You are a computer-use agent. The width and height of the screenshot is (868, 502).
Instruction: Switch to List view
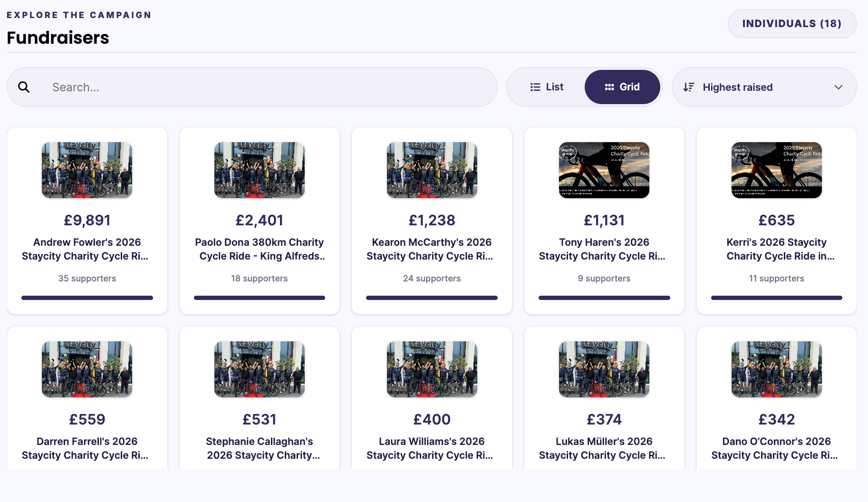click(x=547, y=87)
